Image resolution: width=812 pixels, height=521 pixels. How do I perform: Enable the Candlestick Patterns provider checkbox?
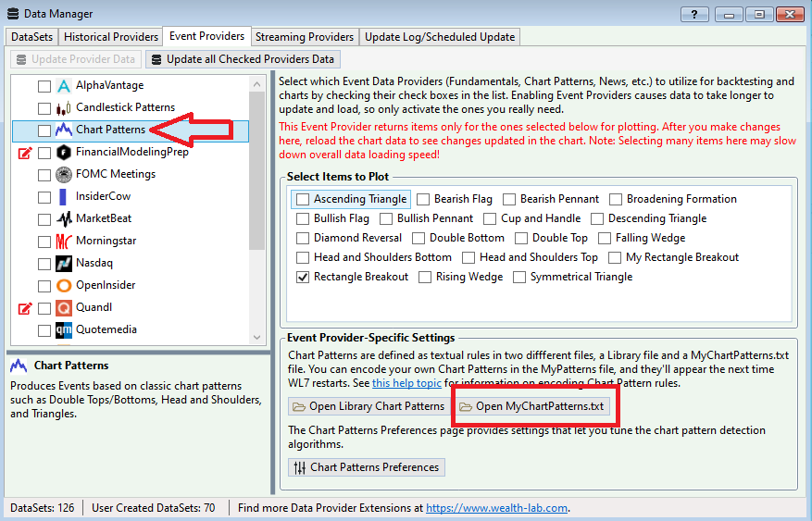coord(44,108)
